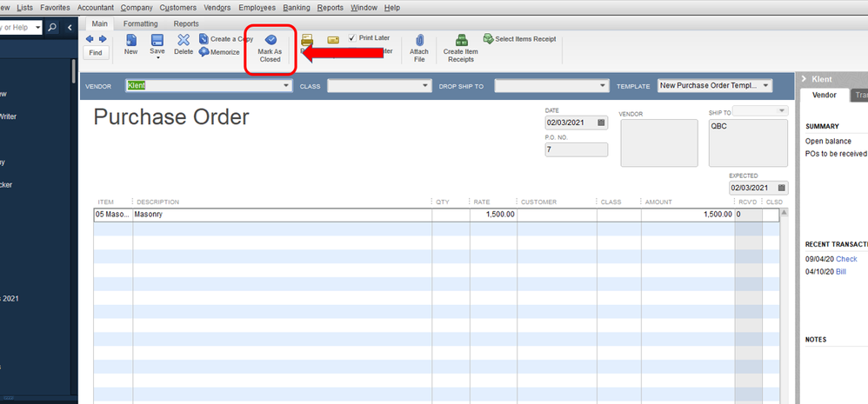Open the recent Bill transaction link
Screen dimensions: 868x404
point(841,271)
